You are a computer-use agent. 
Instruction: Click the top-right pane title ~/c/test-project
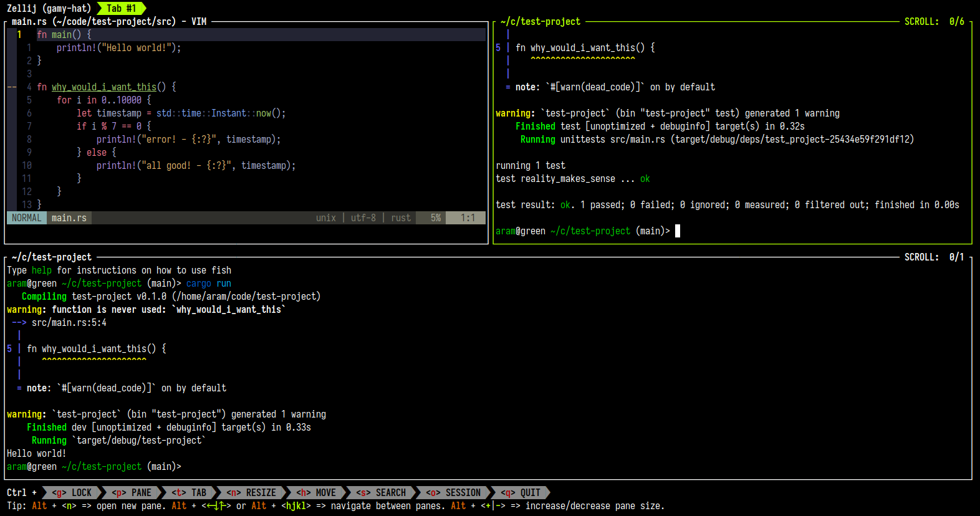540,21
